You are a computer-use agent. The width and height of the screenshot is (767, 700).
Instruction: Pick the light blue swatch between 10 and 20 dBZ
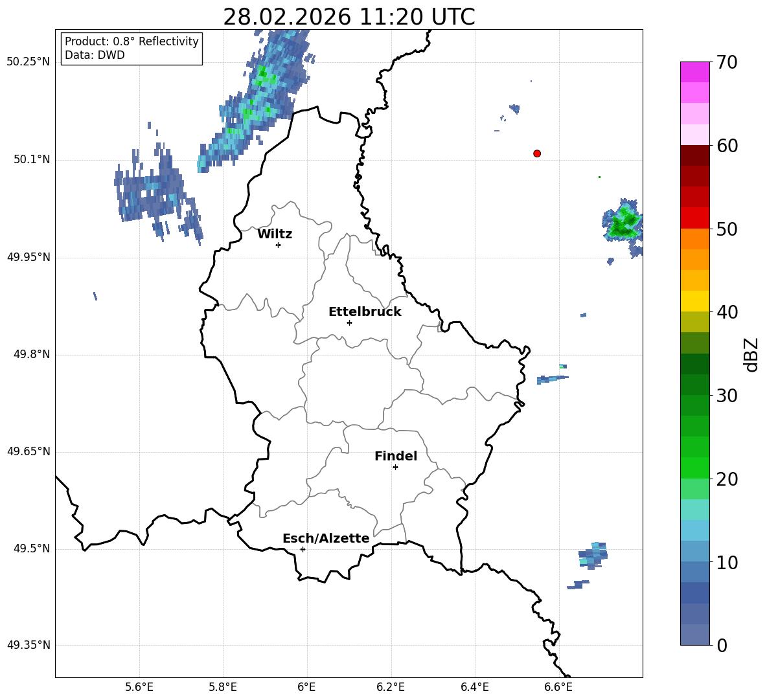694,530
